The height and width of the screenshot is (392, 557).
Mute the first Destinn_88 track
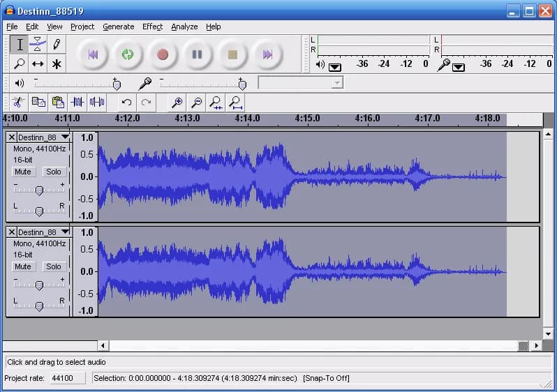click(23, 172)
